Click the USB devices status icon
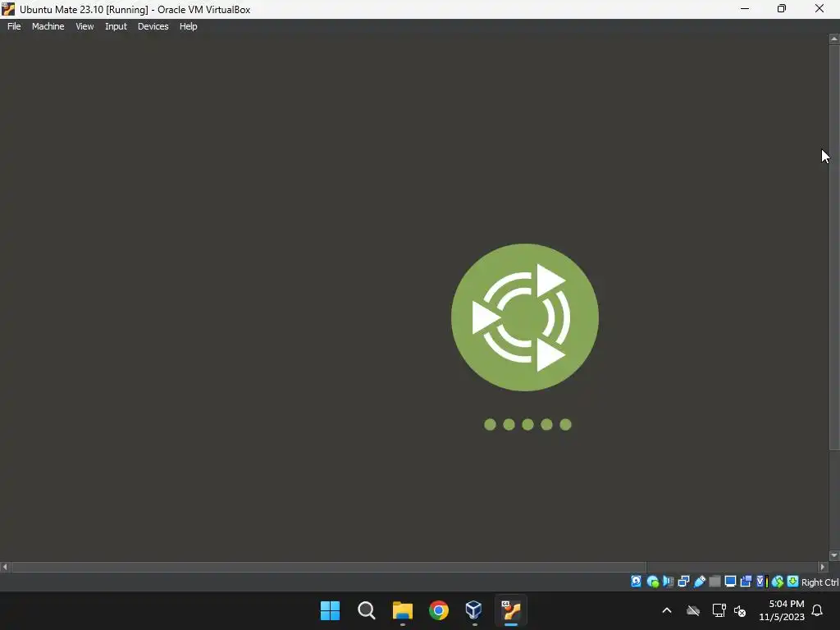 (699, 582)
